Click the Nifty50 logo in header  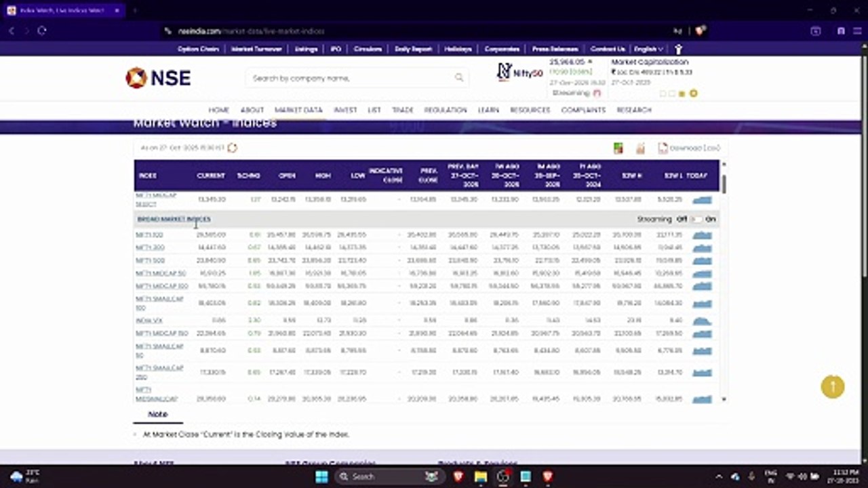coord(520,72)
